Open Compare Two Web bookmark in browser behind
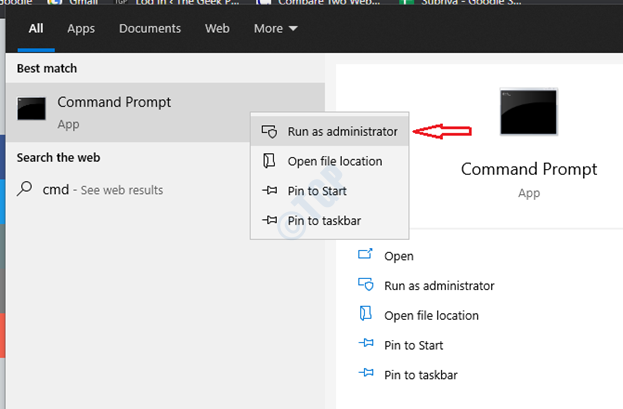623x409 pixels. click(318, 2)
